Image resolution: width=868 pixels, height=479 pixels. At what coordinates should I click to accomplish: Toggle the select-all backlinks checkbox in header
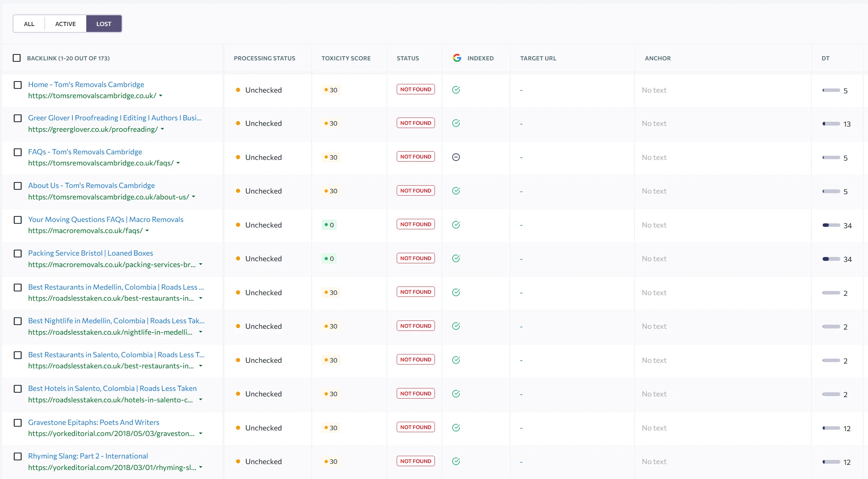coord(17,58)
